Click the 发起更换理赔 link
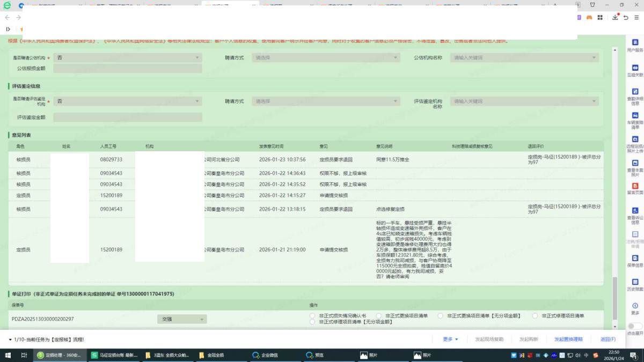This screenshot has width=644, height=362. [x=568, y=339]
